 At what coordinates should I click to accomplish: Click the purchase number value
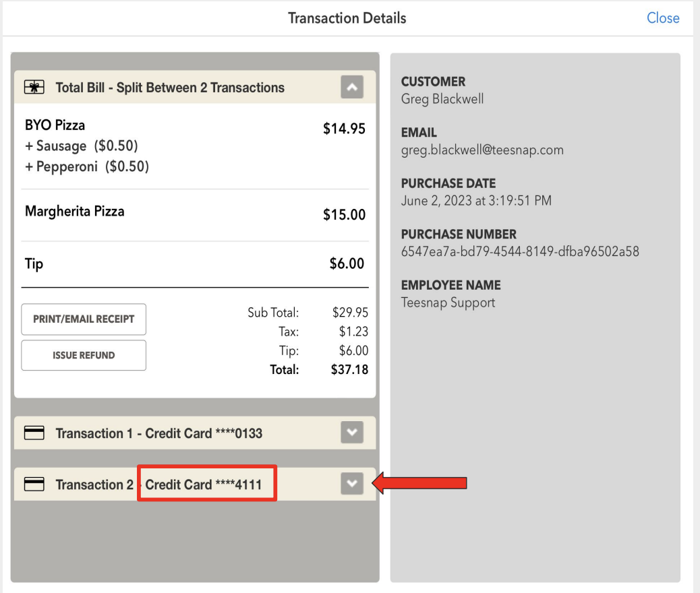tap(520, 252)
